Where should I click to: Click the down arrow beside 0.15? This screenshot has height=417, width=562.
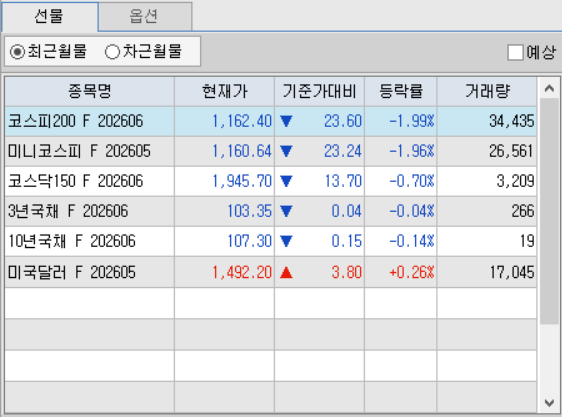286,241
